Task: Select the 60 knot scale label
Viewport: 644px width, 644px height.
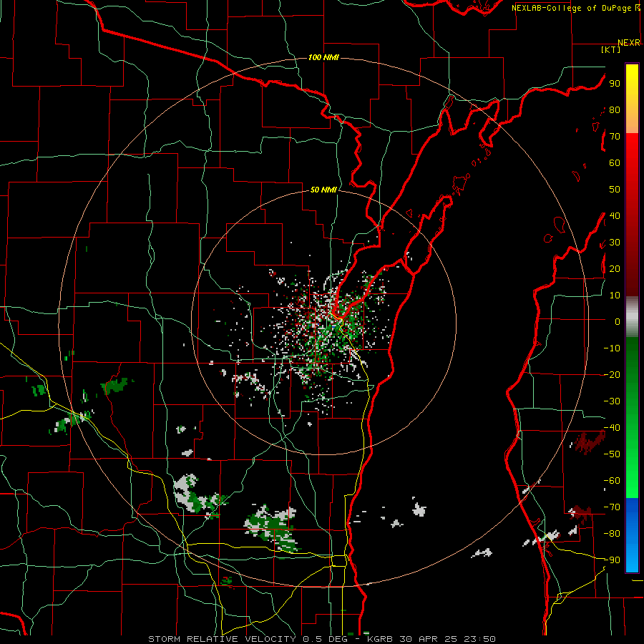Action: [x=615, y=163]
